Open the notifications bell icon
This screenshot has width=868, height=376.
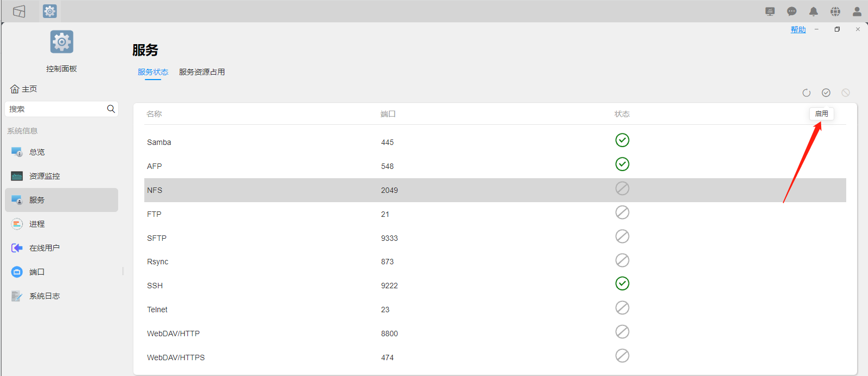click(814, 11)
